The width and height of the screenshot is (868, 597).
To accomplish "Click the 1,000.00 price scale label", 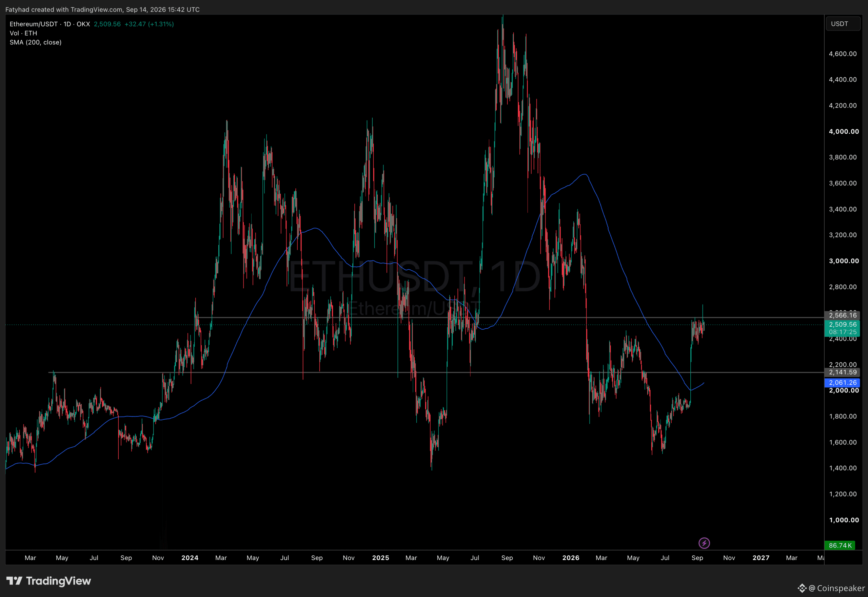I will tap(844, 520).
